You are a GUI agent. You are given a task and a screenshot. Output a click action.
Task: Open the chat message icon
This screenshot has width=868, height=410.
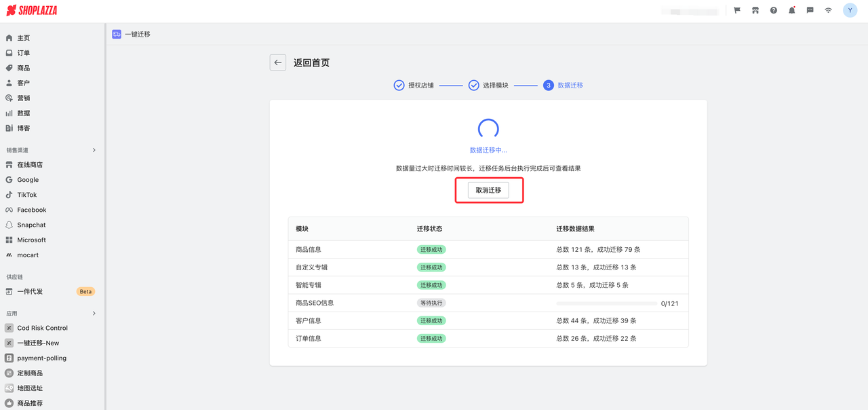coord(810,11)
